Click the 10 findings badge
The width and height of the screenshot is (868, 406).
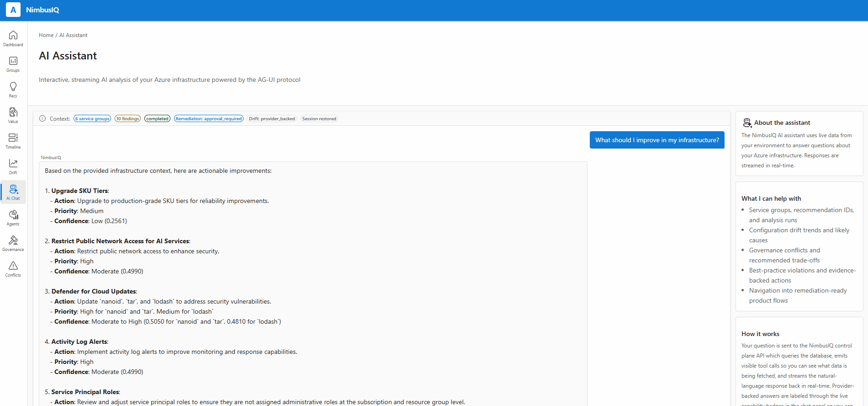[x=127, y=118]
